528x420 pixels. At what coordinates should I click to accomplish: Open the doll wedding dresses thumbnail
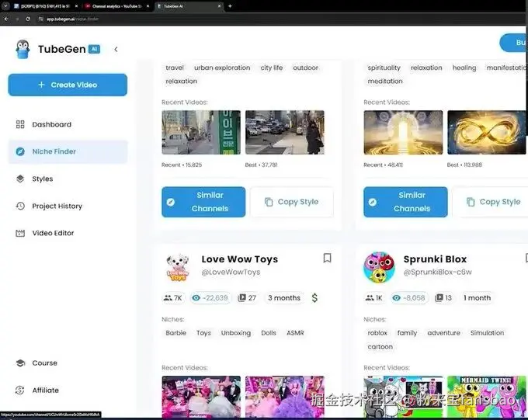(201, 397)
